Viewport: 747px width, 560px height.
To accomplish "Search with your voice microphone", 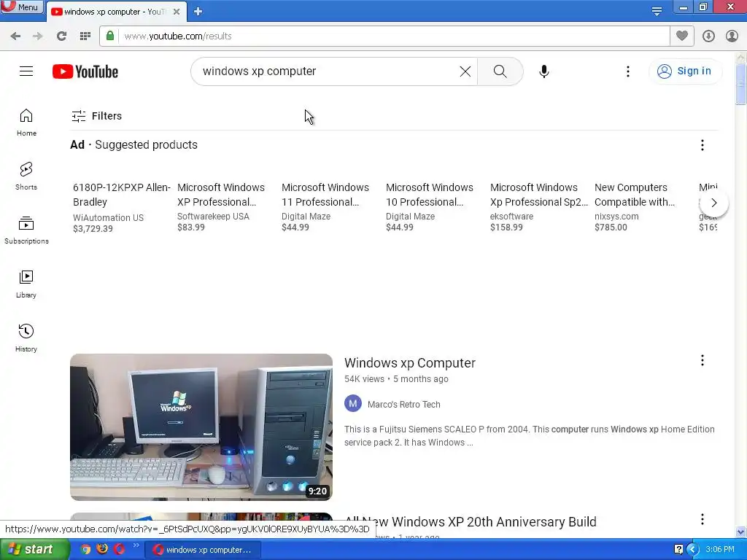I will point(544,71).
